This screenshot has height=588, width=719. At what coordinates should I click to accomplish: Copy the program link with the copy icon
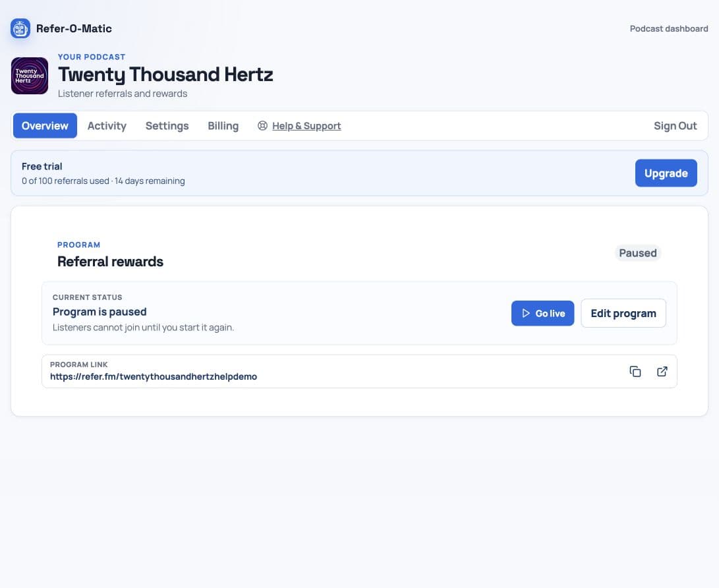(635, 372)
